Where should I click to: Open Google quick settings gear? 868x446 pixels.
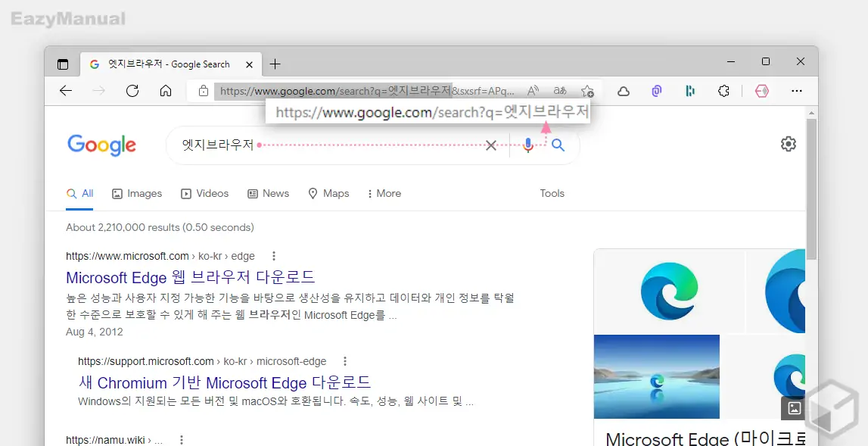(x=789, y=144)
